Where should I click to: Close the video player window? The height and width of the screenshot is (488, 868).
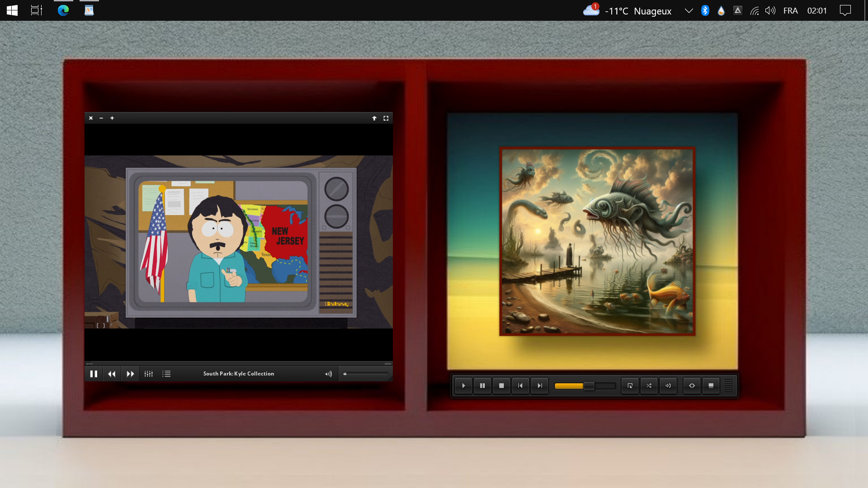point(91,118)
